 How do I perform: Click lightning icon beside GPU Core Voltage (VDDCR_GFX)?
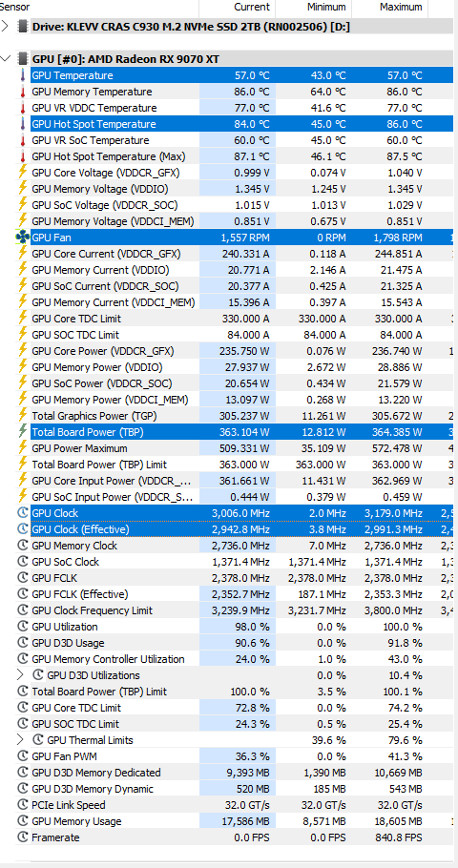23,172
